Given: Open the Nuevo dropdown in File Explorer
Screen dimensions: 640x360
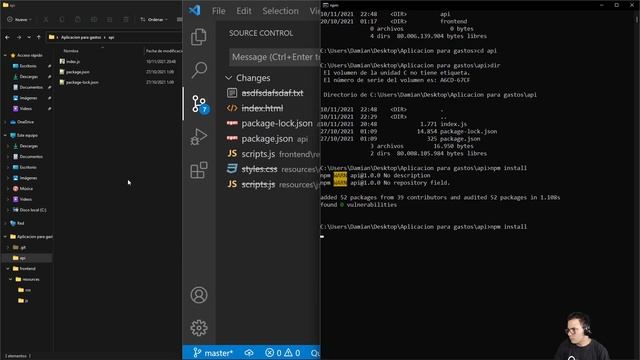Looking at the screenshot, I should coord(19,20).
